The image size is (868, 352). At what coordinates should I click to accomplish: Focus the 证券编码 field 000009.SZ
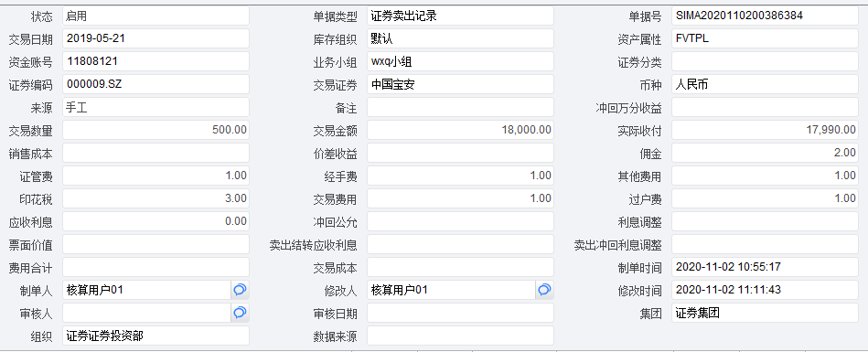point(155,85)
